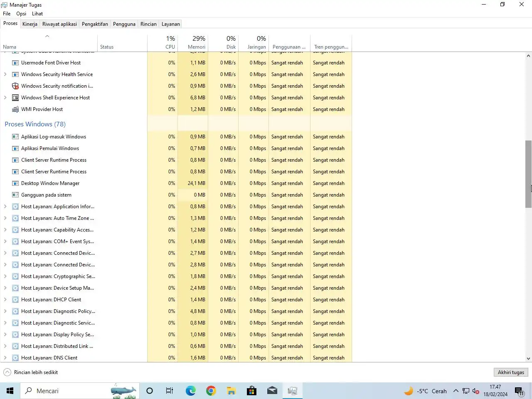Open Task View on the taskbar
This screenshot has height=399, width=532.
pos(170,391)
